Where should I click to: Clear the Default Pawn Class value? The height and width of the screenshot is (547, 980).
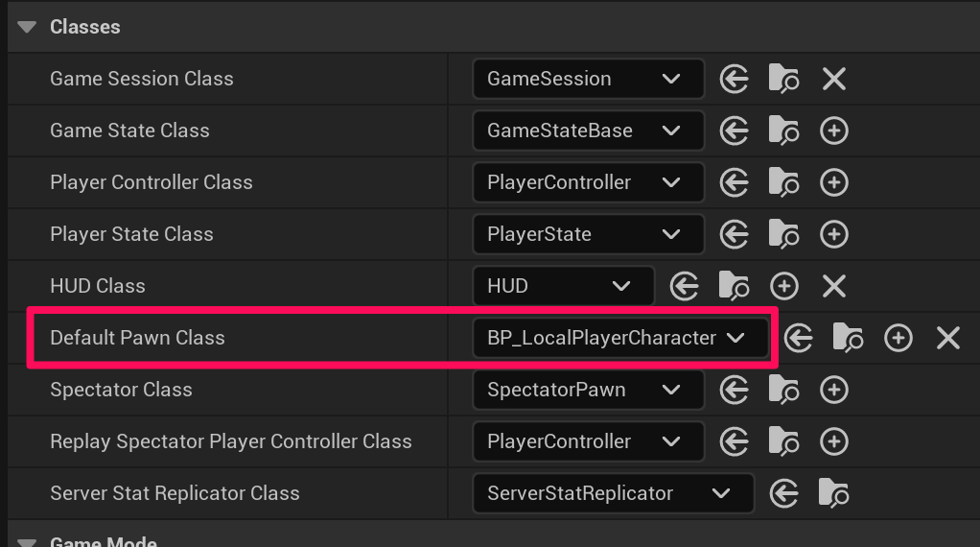point(948,338)
